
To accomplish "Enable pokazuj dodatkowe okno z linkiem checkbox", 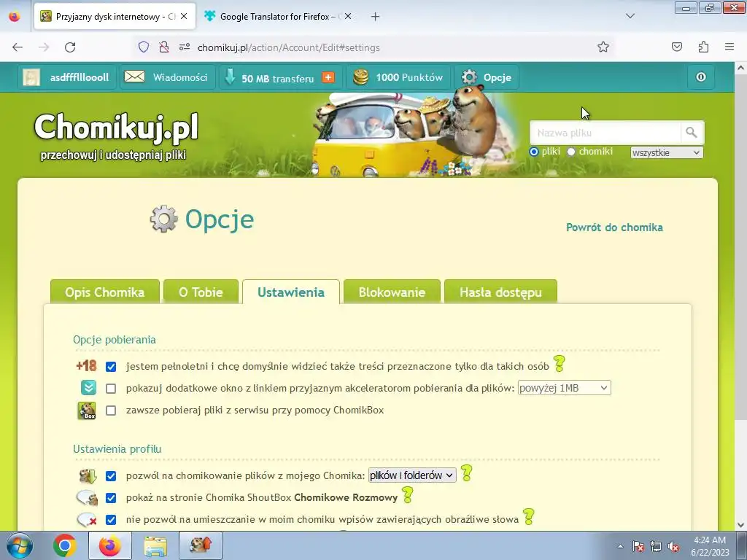I will click(111, 389).
